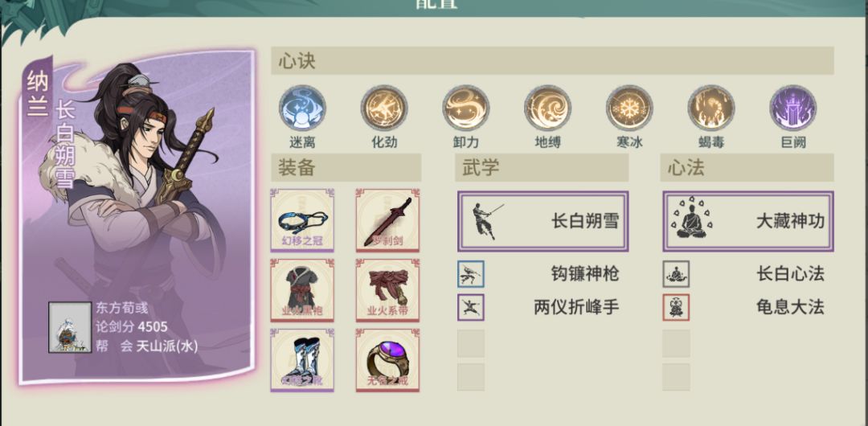This screenshot has height=426, width=868.
Task: Select the 迷离 heart skill icon
Action: [302, 108]
